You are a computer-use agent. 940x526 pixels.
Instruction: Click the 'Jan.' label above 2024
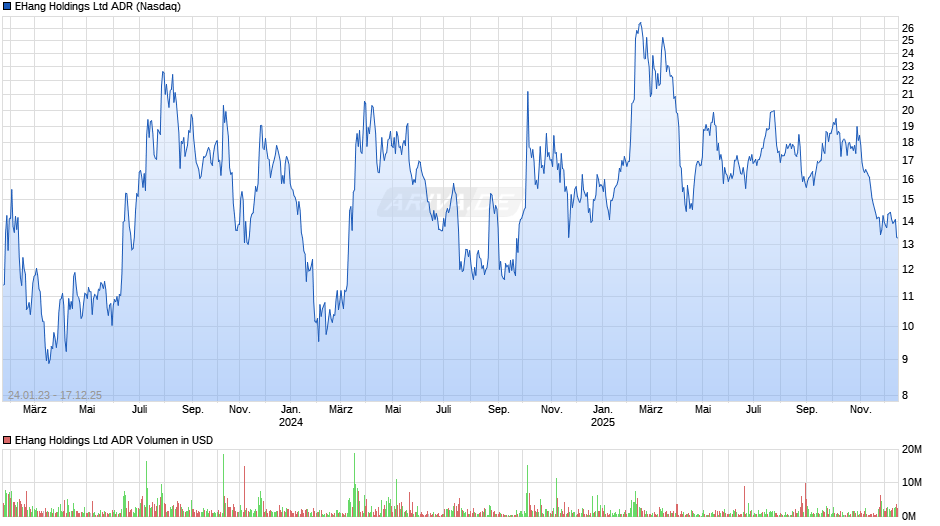[291, 409]
